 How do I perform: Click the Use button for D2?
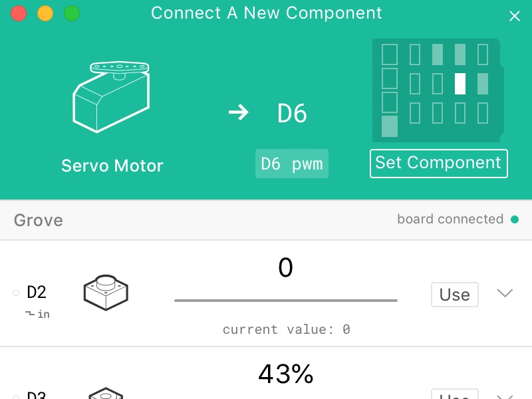coord(455,295)
